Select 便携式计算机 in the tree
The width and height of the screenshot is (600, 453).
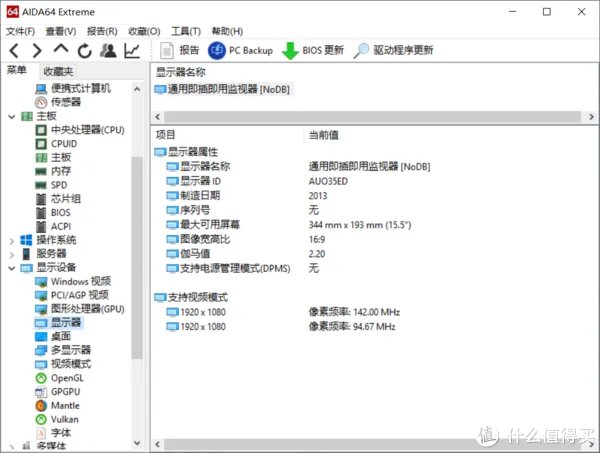(x=73, y=89)
